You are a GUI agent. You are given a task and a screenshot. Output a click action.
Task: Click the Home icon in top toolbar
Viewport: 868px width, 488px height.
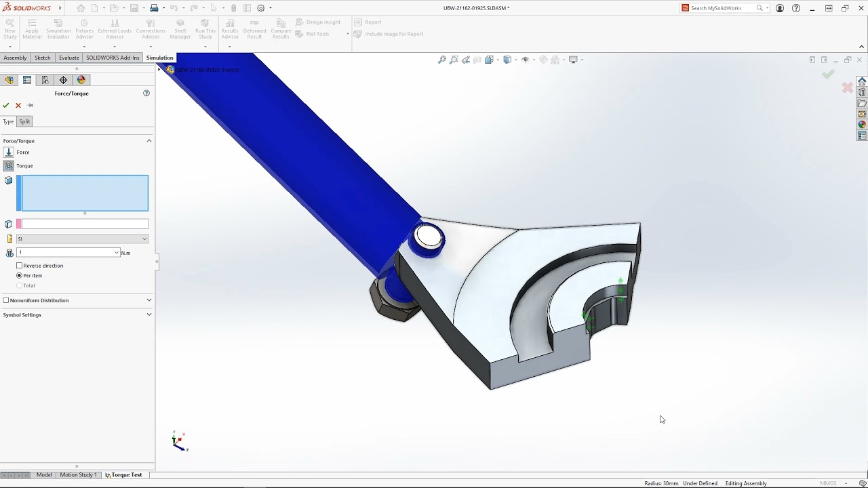coord(81,8)
